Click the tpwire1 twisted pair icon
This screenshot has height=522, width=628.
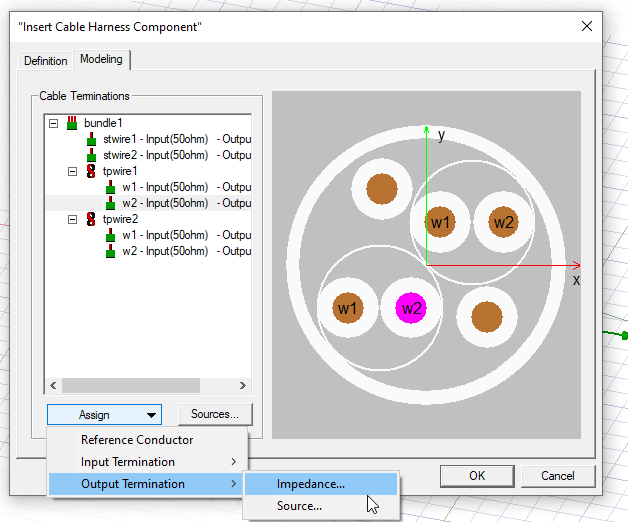coord(91,171)
